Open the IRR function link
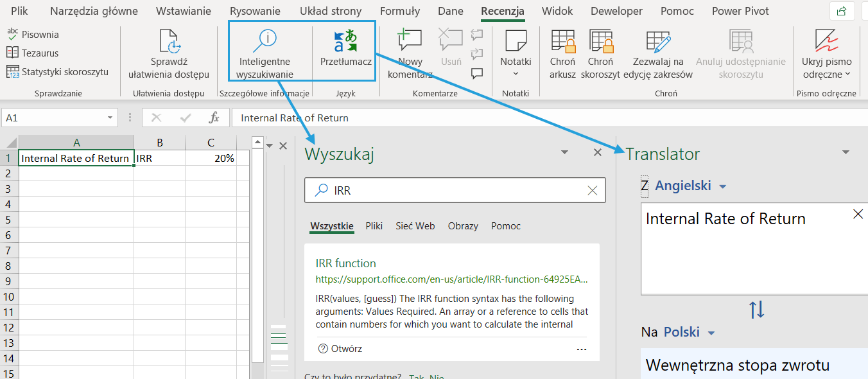868x379 pixels. pyautogui.click(x=346, y=263)
